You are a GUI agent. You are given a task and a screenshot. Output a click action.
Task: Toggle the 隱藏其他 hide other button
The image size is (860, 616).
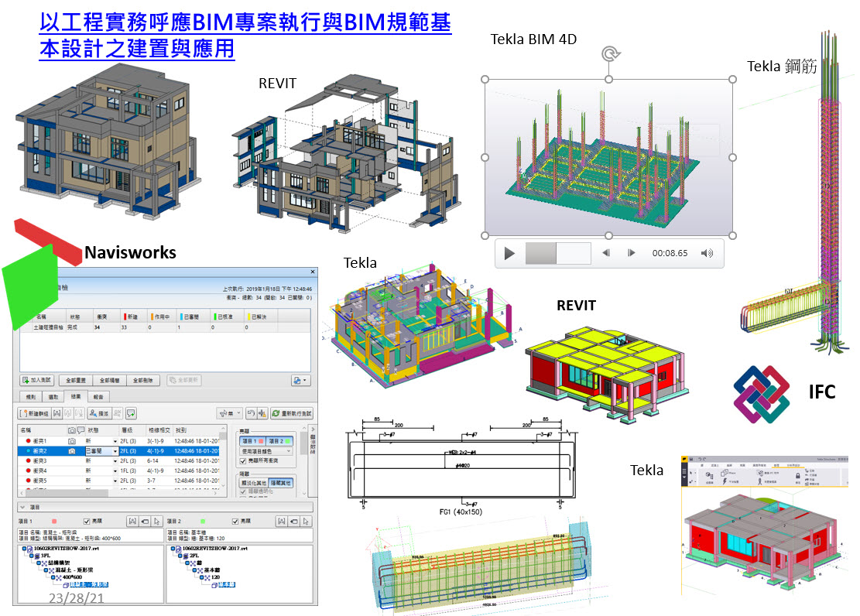(281, 483)
